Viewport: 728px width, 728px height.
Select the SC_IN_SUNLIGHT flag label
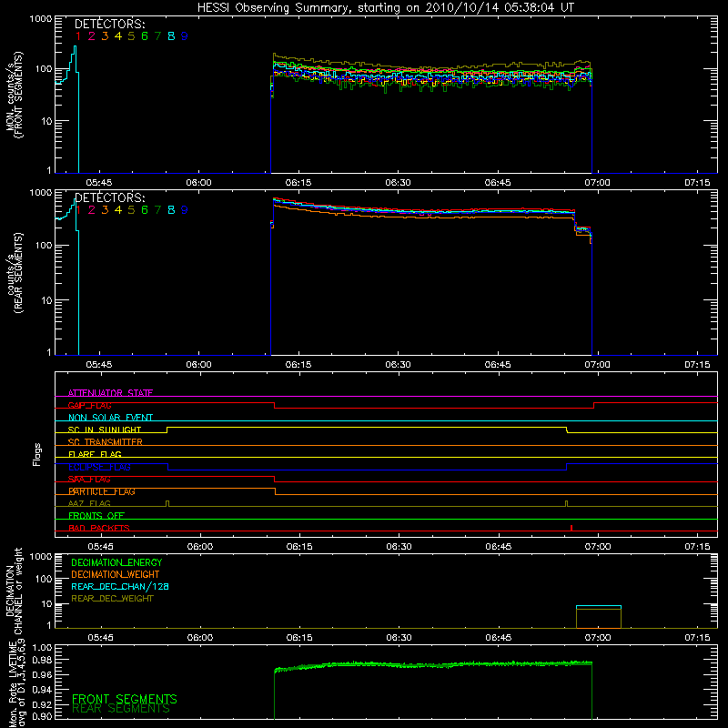[105, 430]
